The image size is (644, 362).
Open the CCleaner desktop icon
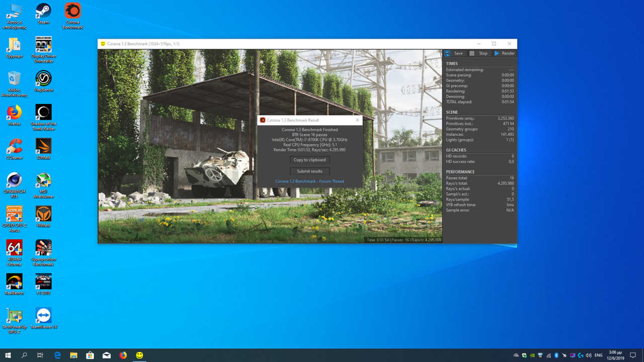[x=14, y=149]
